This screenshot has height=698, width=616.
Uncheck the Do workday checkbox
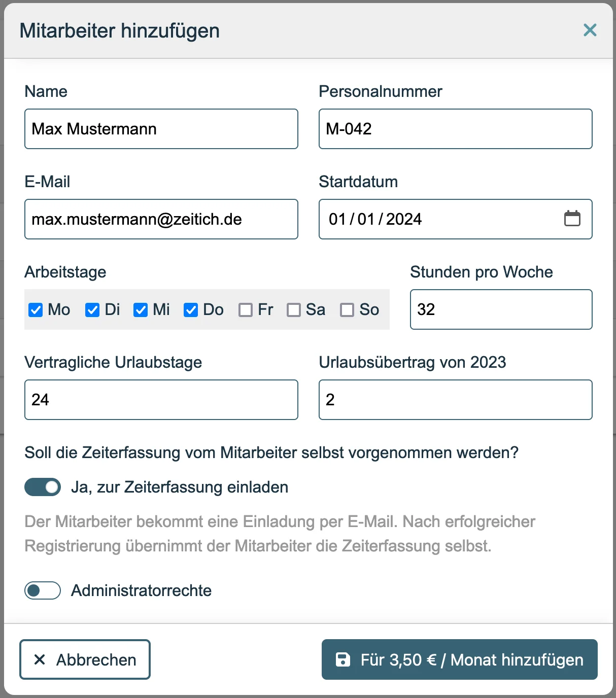(191, 310)
